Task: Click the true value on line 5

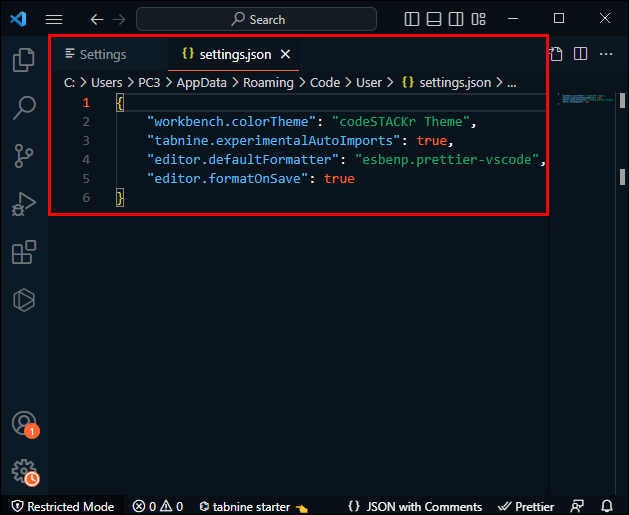Action: [x=339, y=178]
